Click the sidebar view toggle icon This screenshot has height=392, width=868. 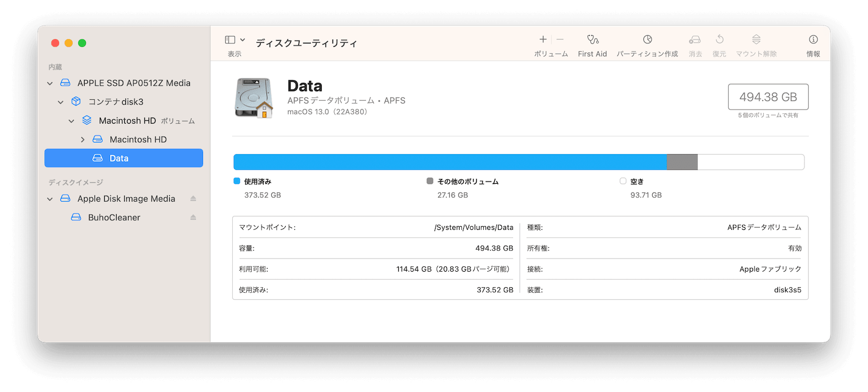coord(230,40)
